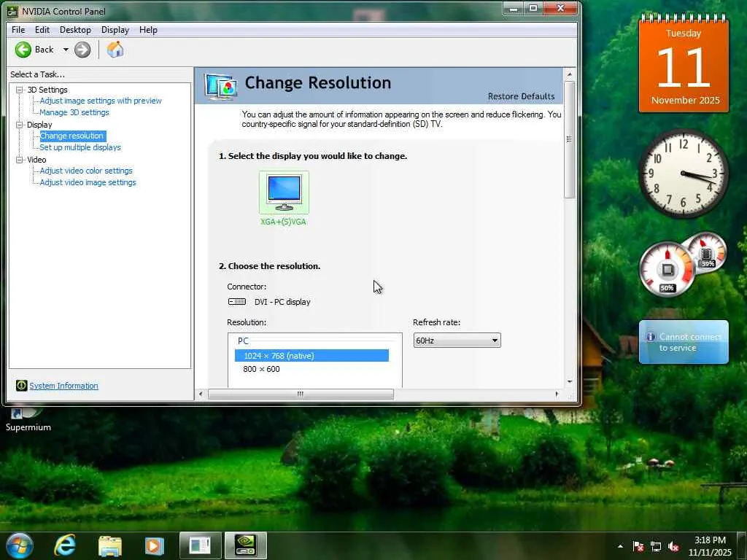Viewport: 747px width, 560px height.
Task: Click the gray Forward arrow button
Action: (x=82, y=50)
